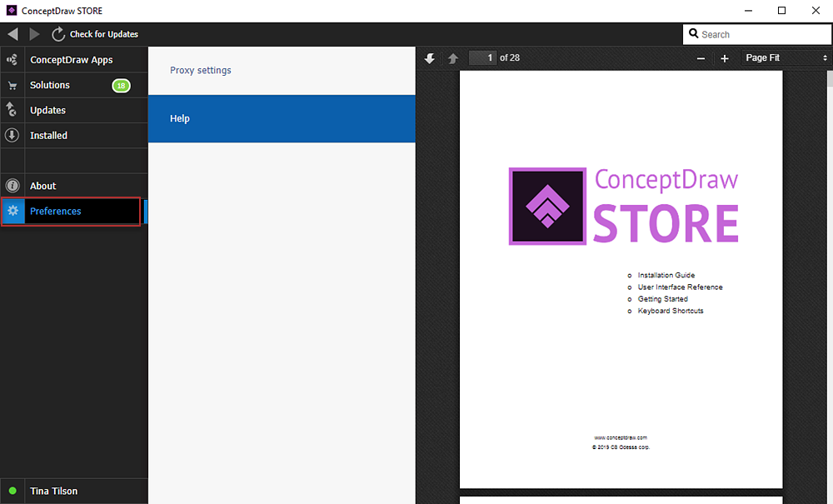Click the About info icon
The width and height of the screenshot is (833, 504).
(x=12, y=185)
